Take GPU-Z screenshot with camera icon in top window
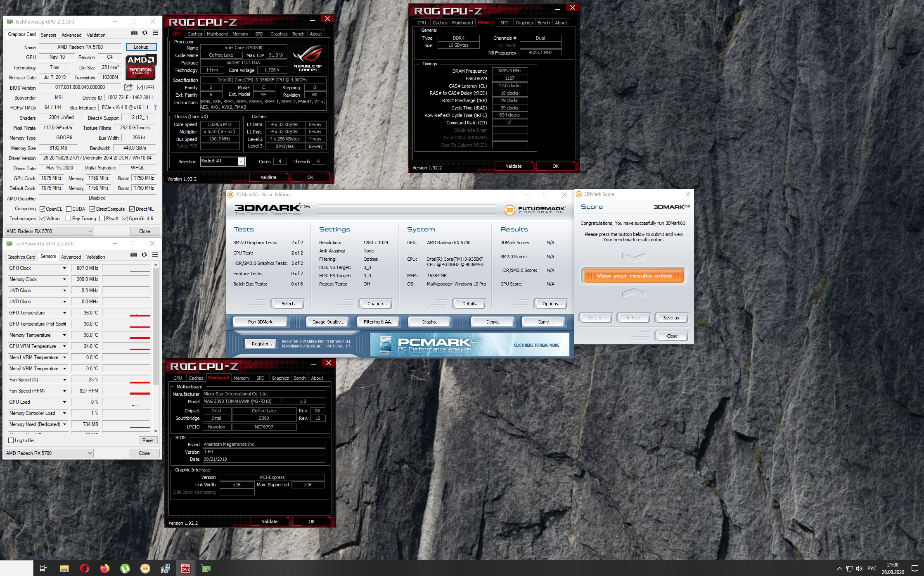The height and width of the screenshot is (576, 924). click(134, 33)
